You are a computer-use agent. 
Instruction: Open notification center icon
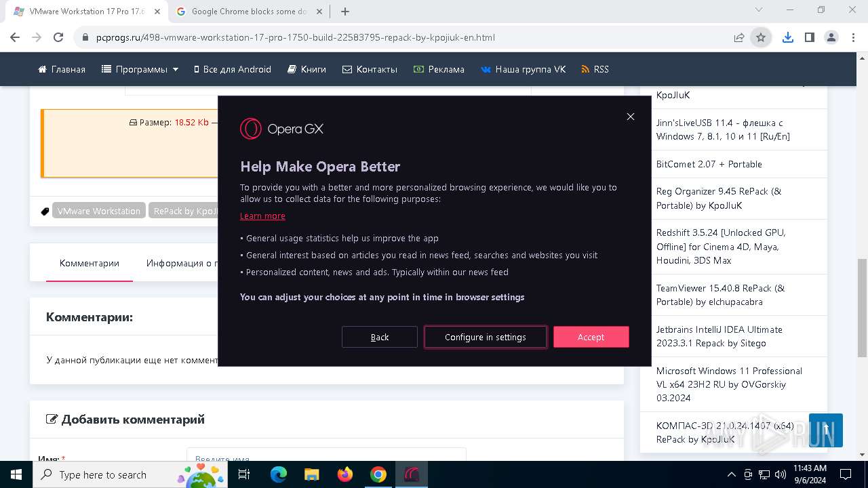846,474
